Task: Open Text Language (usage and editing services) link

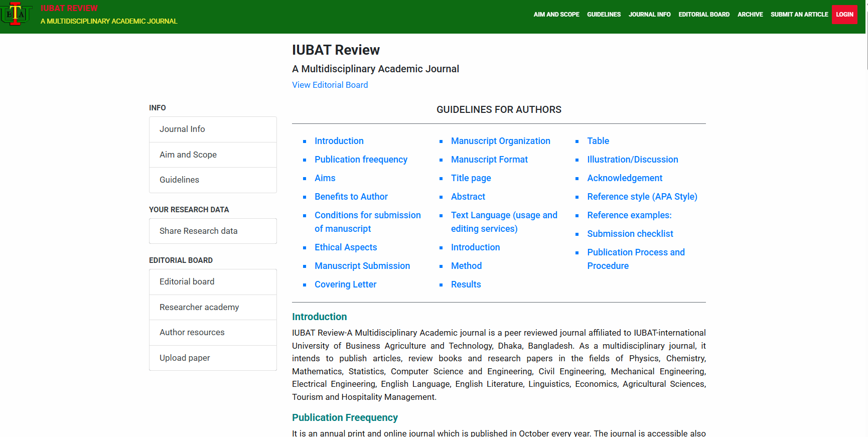Action: coord(504,222)
